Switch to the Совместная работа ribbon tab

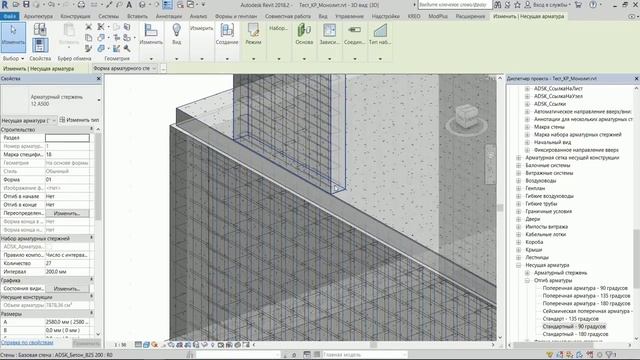tap(288, 16)
